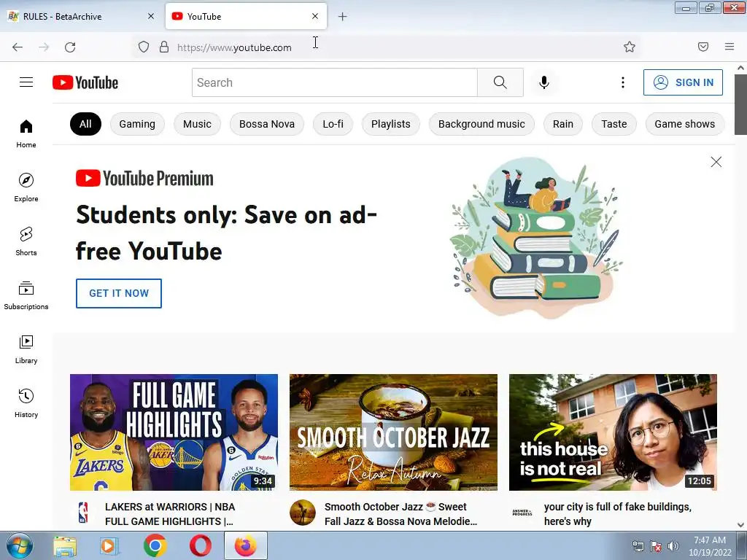747x560 pixels.
Task: Bookmark this page with star icon
Action: pyautogui.click(x=630, y=47)
